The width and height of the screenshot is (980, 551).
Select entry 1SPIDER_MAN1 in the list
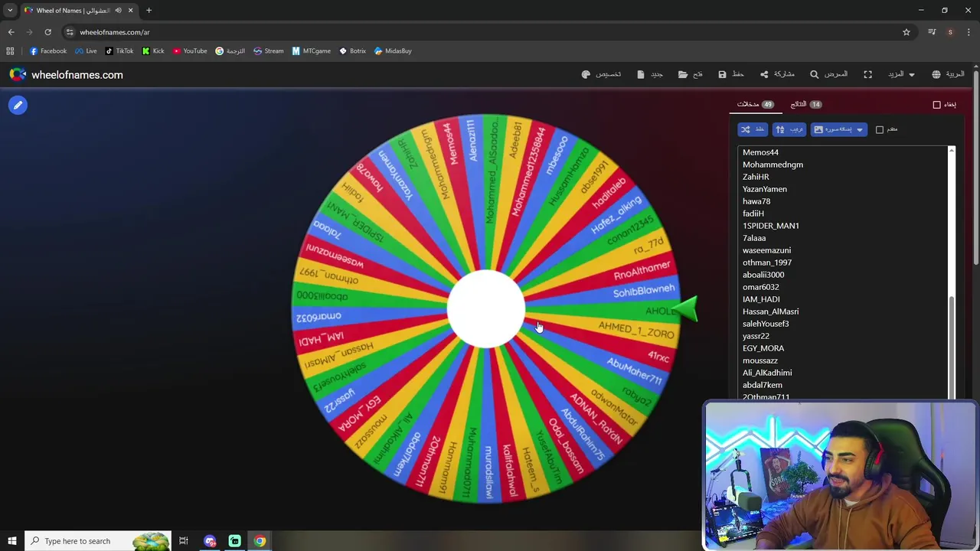point(770,226)
